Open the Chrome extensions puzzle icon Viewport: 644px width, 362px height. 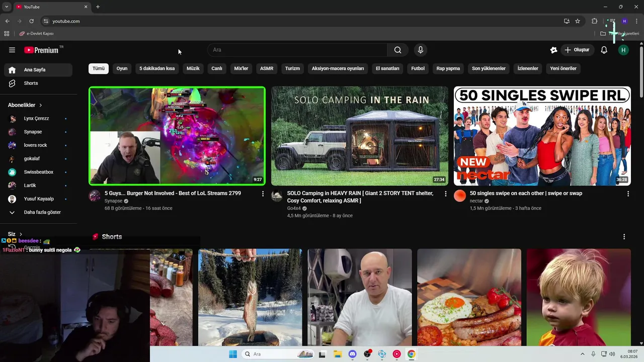594,21
